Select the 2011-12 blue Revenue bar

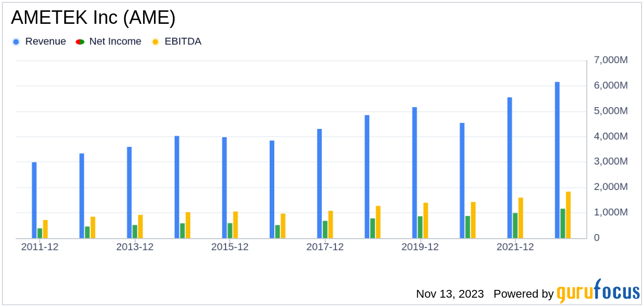tap(34, 200)
